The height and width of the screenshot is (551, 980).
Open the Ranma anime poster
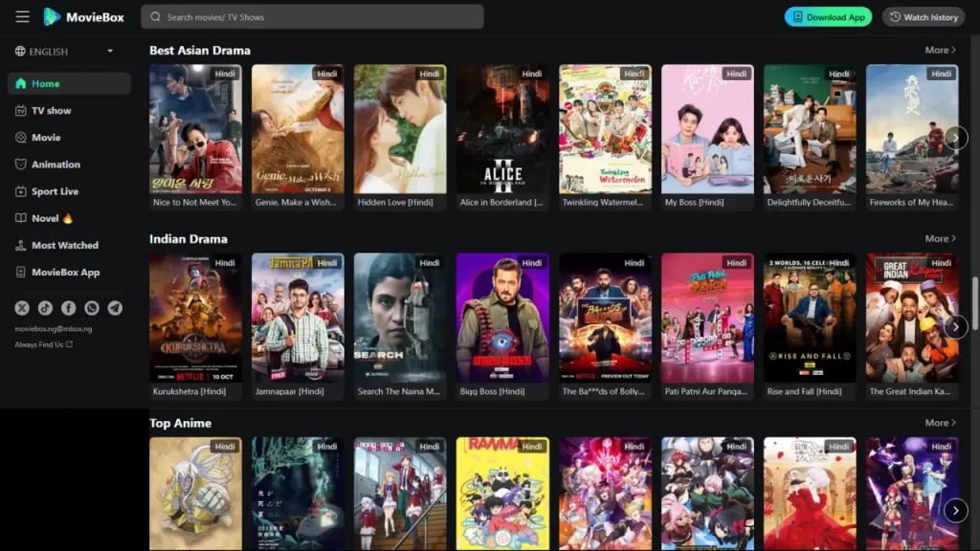pyautogui.click(x=502, y=494)
